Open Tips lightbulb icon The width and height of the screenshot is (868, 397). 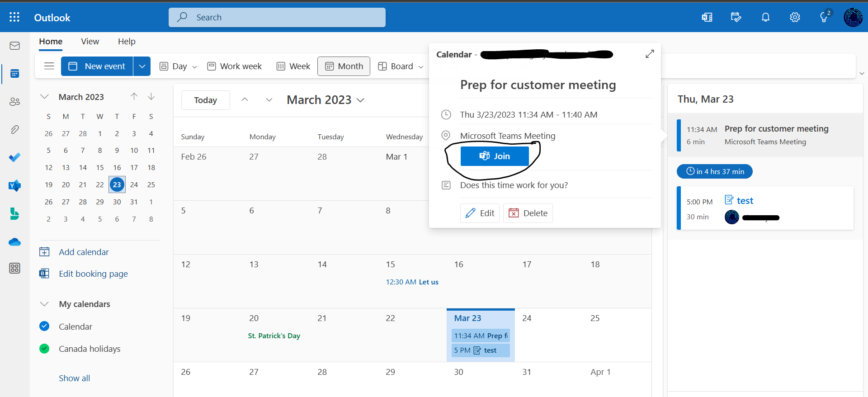tap(825, 17)
